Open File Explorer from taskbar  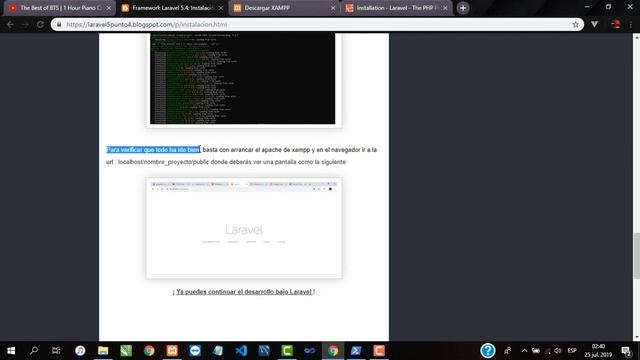(x=103, y=351)
